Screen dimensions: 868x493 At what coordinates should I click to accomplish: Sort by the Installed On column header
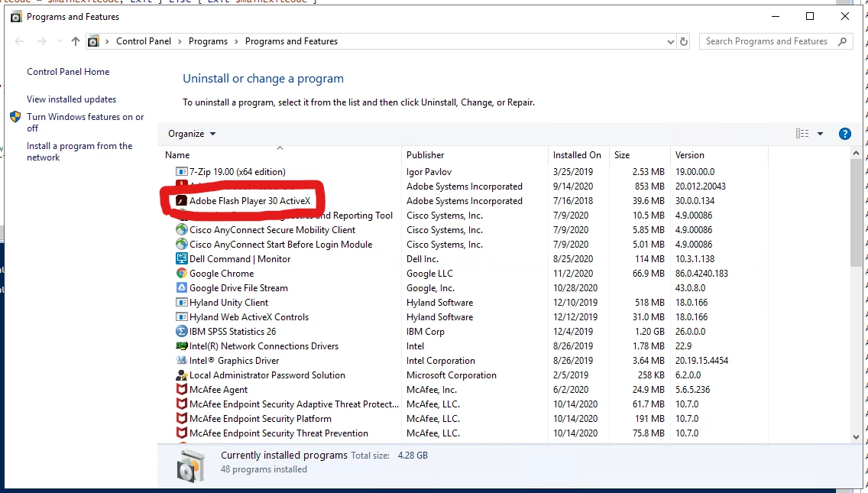578,155
